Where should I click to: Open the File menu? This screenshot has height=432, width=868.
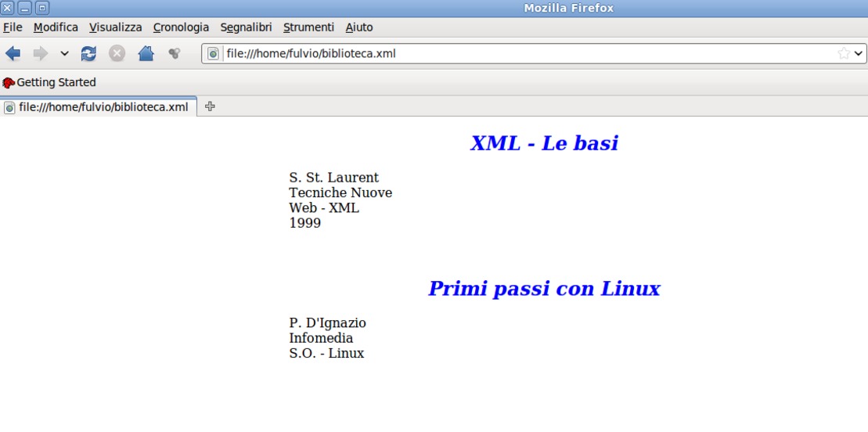tap(13, 27)
